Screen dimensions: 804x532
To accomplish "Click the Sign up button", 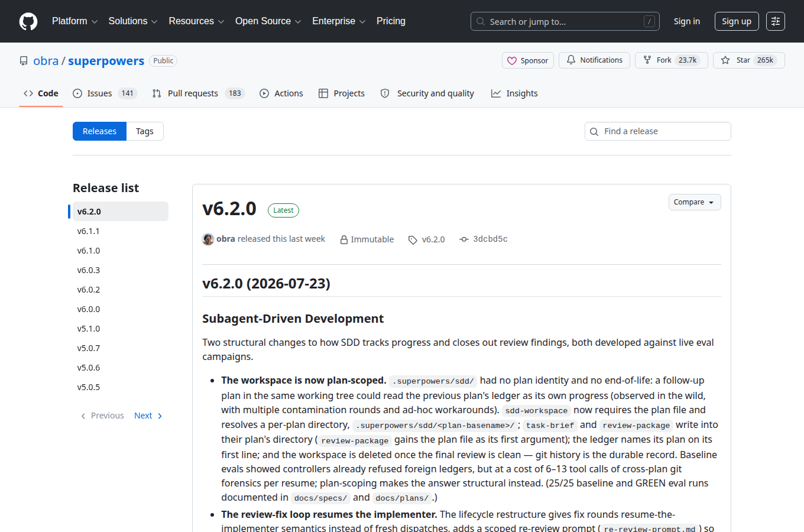I will [737, 21].
